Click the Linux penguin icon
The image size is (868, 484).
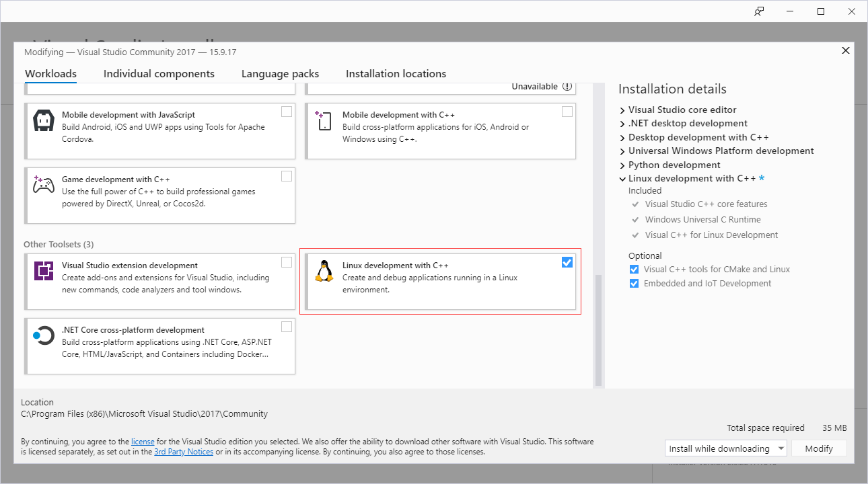pyautogui.click(x=324, y=272)
